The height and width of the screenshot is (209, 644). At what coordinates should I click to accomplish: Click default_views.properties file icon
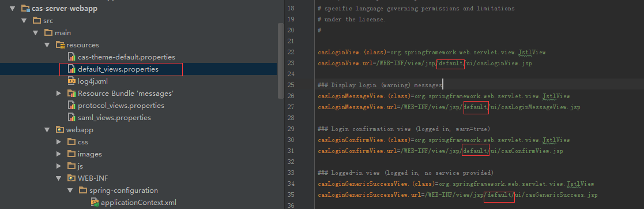(x=71, y=69)
